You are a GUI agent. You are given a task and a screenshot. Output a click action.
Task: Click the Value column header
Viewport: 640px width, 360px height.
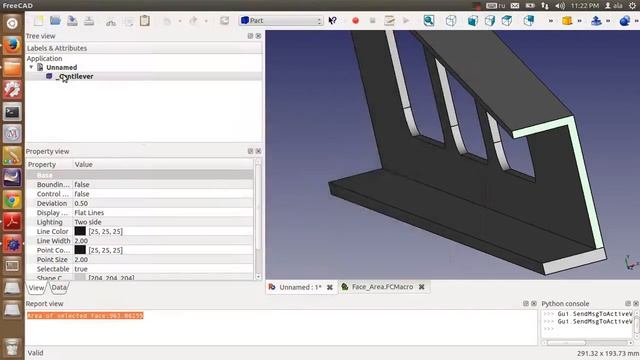163,164
